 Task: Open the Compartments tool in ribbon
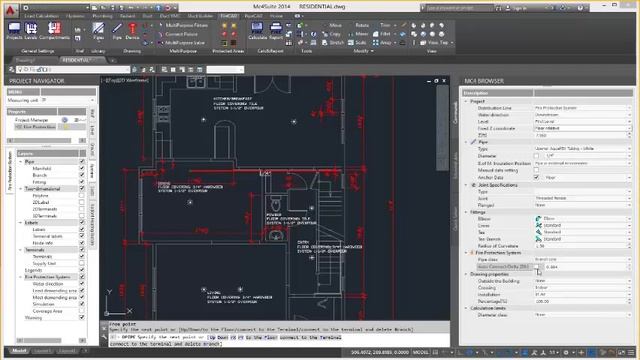(54, 31)
